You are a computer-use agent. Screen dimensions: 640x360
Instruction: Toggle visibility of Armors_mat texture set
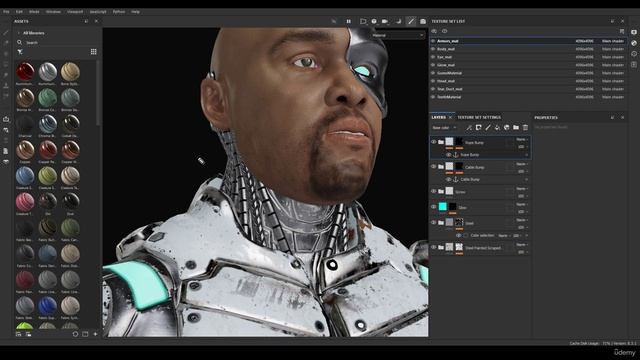(433, 41)
